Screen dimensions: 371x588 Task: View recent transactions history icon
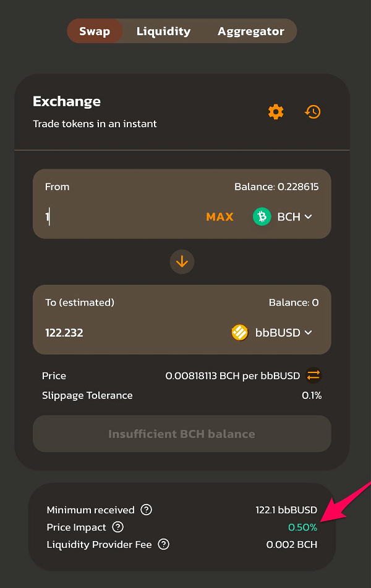tap(312, 112)
